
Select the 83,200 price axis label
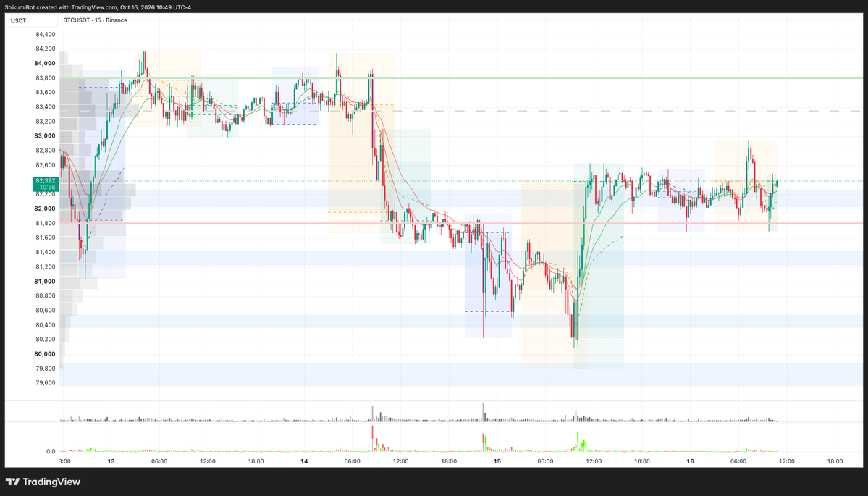click(x=45, y=121)
